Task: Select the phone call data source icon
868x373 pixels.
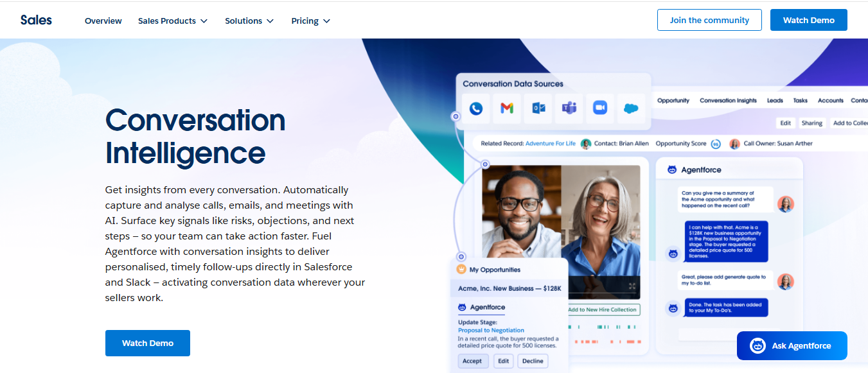Action: [475, 108]
